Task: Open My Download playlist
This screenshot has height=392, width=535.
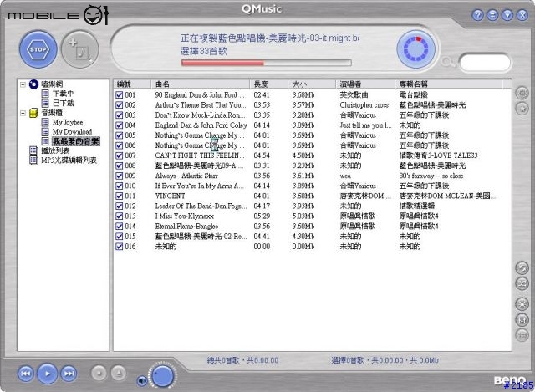Action: pos(72,132)
